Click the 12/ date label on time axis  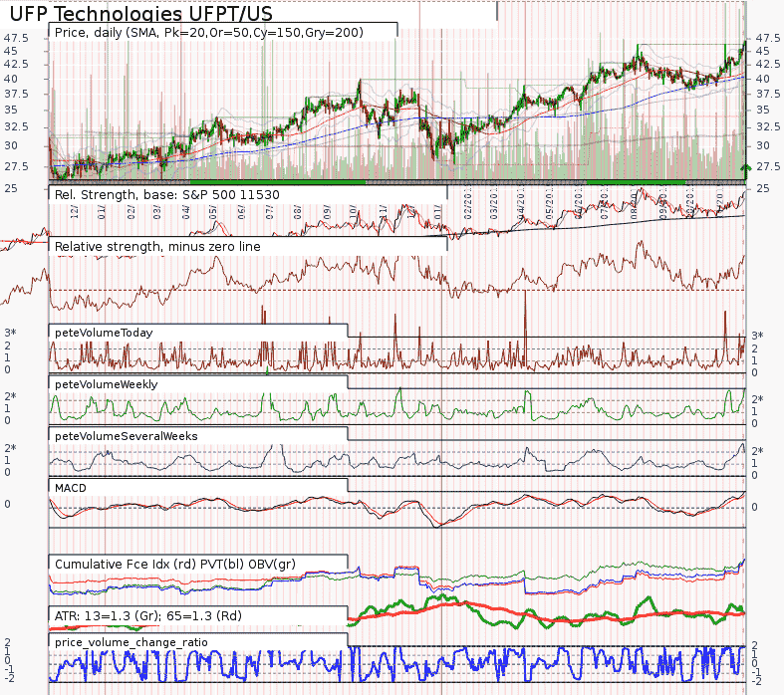(74, 212)
